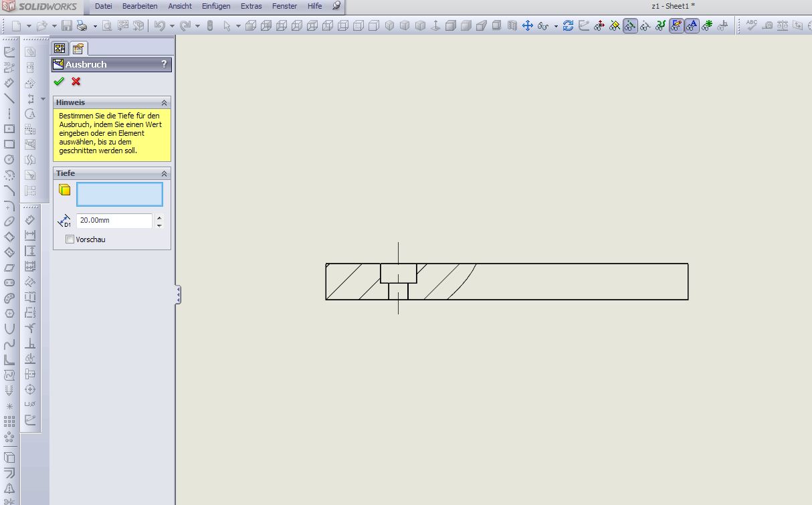Expand the Open file dropdown arrow
Screen dimensions: 812x505
54,26
